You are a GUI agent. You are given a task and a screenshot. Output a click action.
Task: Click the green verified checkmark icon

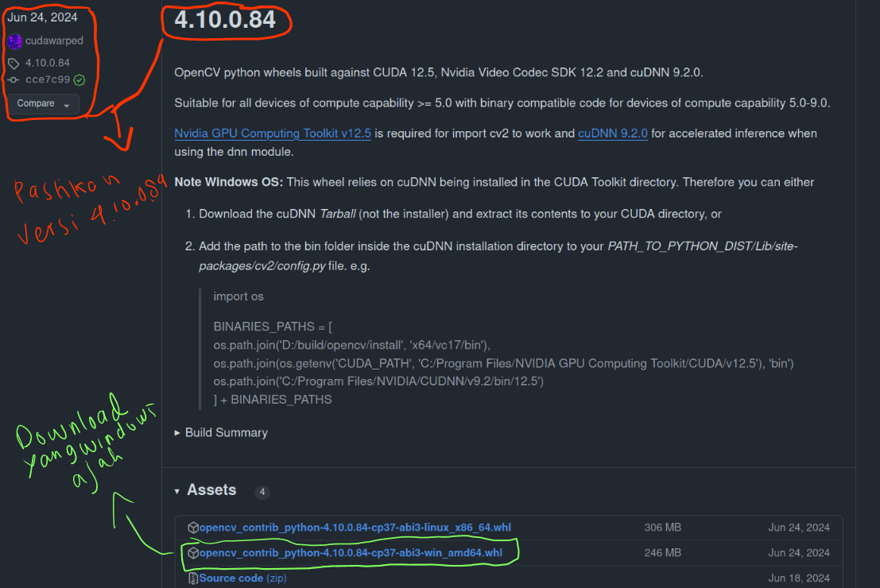tap(79, 80)
